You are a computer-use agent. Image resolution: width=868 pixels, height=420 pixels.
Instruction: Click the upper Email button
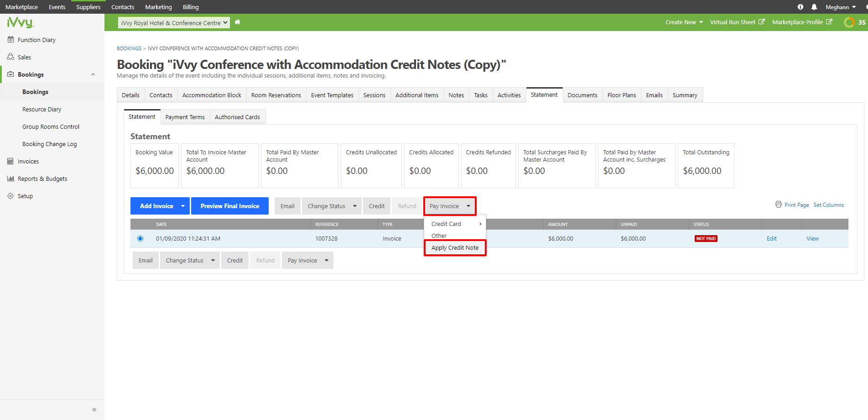coord(287,206)
